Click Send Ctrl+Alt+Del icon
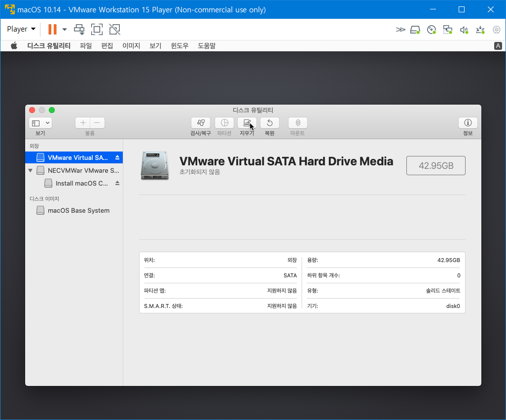Screen dimensions: 506x420 tap(79, 30)
